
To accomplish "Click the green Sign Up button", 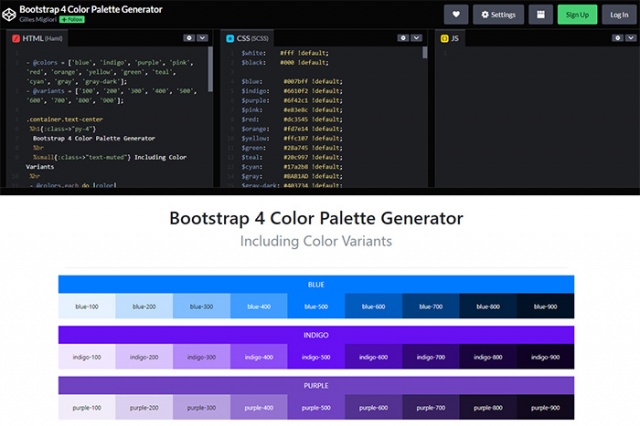I will pyautogui.click(x=577, y=15).
